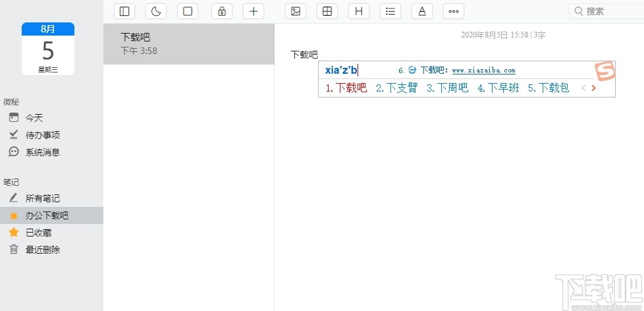Click the Sogou S logo icon
The height and width of the screenshot is (311, 644).
click(605, 71)
